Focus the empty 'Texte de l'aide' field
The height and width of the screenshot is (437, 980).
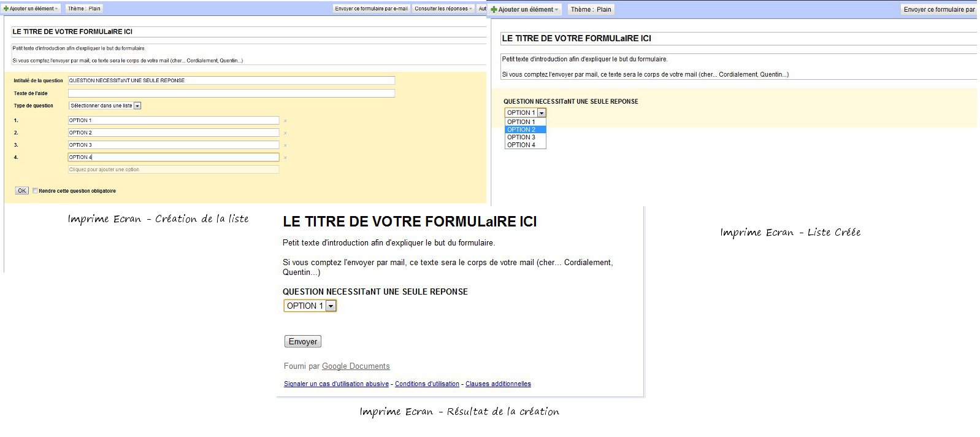231,93
